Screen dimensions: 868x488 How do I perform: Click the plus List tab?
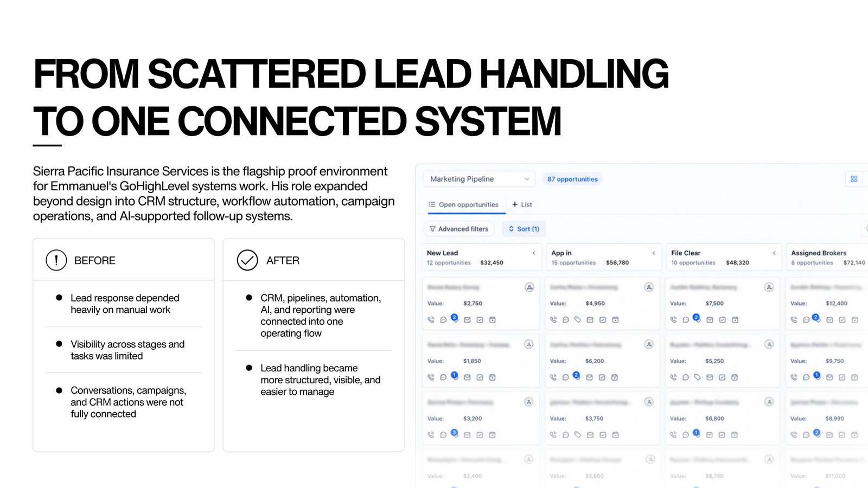[522, 204]
